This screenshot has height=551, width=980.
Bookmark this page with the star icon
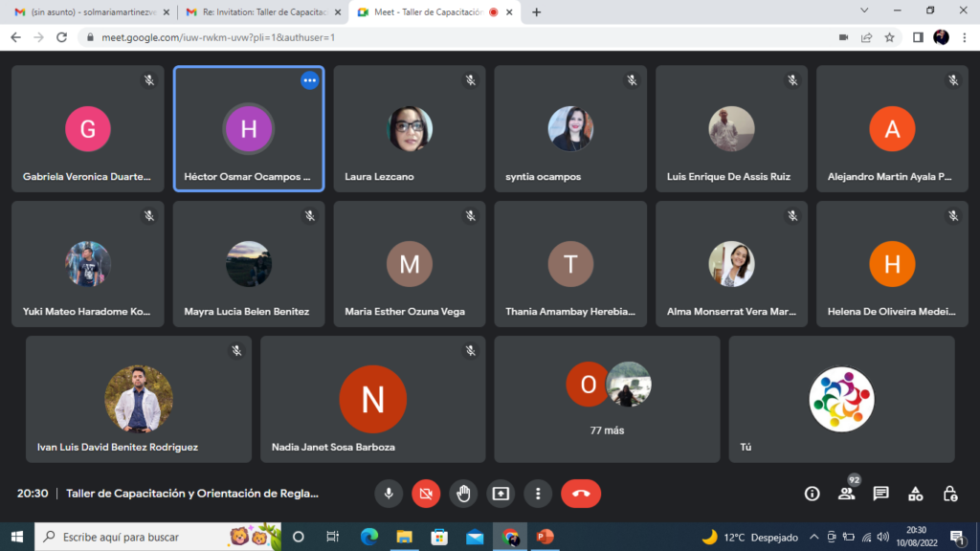[x=890, y=37]
